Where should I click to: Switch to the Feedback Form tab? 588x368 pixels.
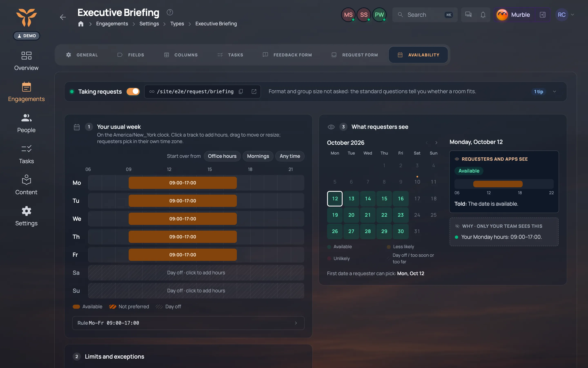click(x=287, y=55)
